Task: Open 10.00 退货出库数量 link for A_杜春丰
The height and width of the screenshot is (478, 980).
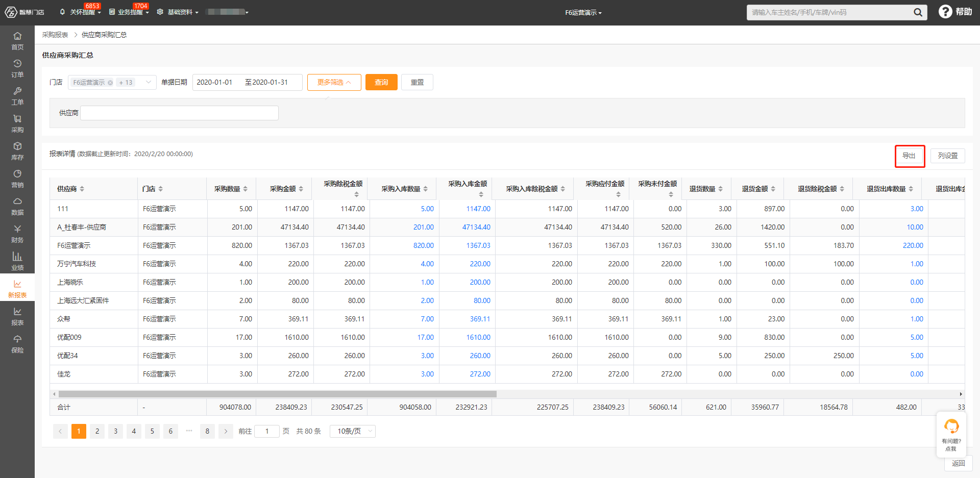Action: 915,227
